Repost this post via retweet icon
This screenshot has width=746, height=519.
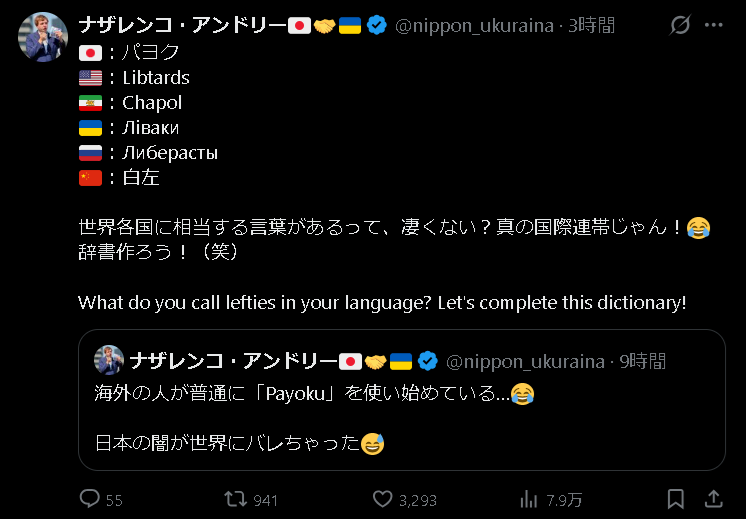point(232,499)
